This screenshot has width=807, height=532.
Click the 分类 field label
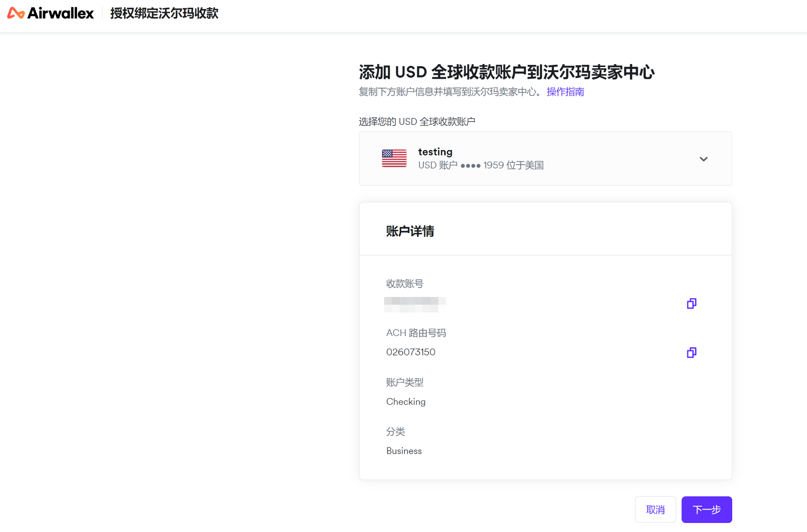pyautogui.click(x=395, y=431)
